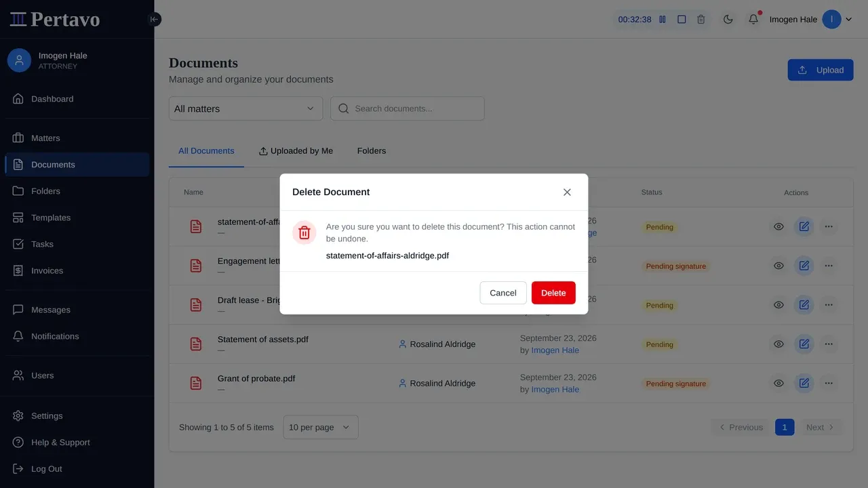Viewport: 868px width, 488px height.
Task: Pause the running timer
Action: (663, 20)
